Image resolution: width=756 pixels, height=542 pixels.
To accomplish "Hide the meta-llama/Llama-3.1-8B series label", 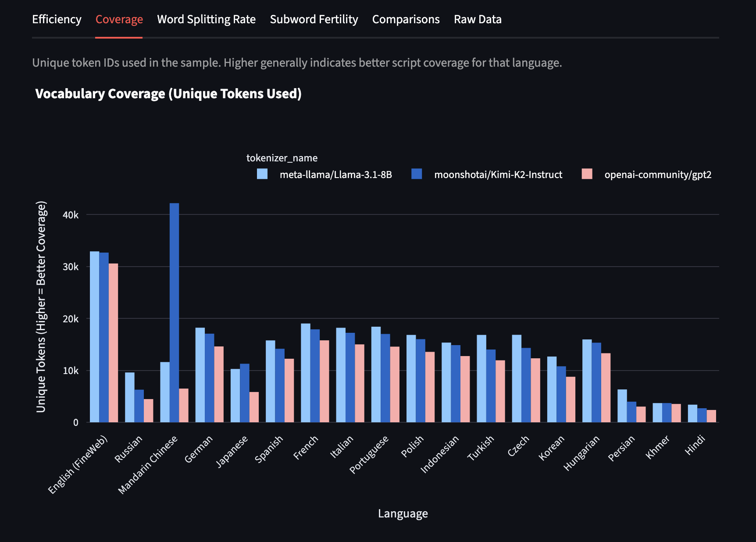I will pyautogui.click(x=335, y=175).
